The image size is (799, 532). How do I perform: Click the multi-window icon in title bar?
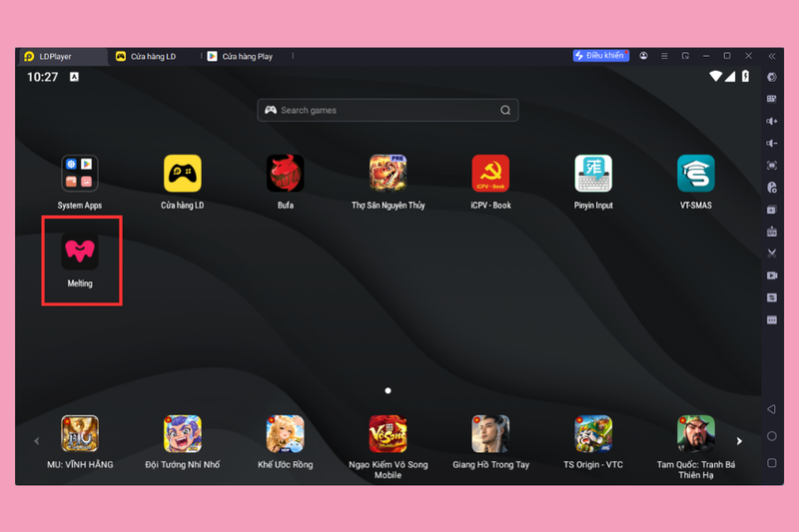[685, 56]
